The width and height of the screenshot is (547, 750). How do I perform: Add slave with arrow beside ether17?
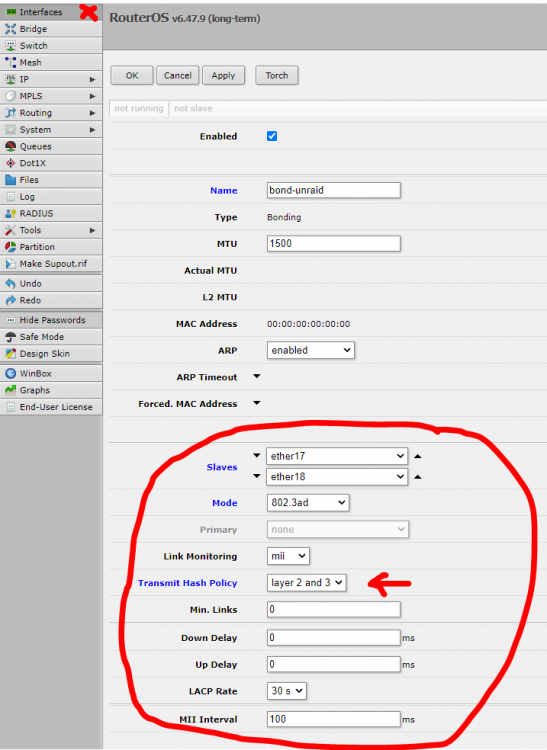[257, 456]
